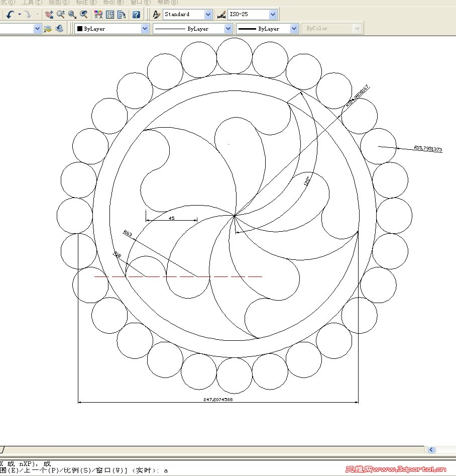The image size is (456, 476).
Task: Click the blue Help question mark icon
Action: click(x=136, y=14)
